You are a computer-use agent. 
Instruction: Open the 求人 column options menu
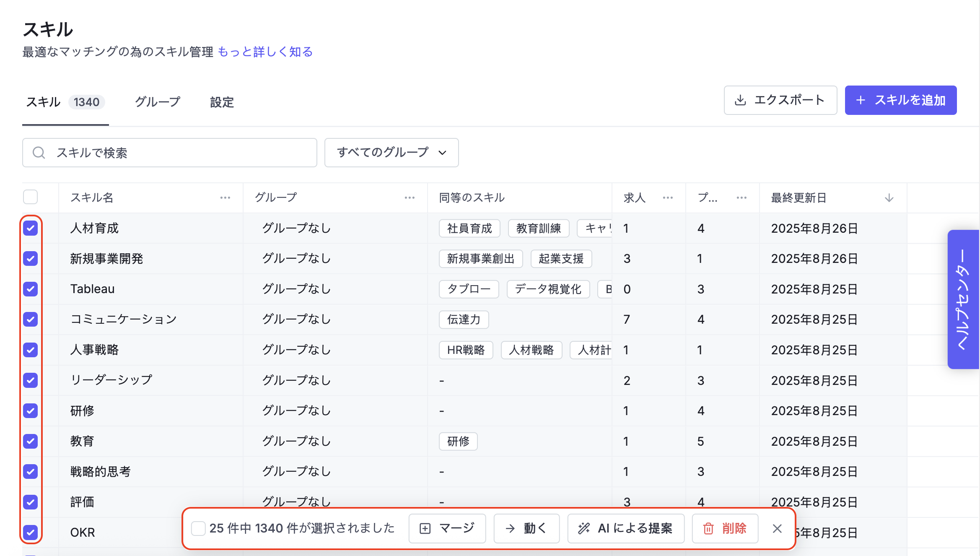point(668,197)
